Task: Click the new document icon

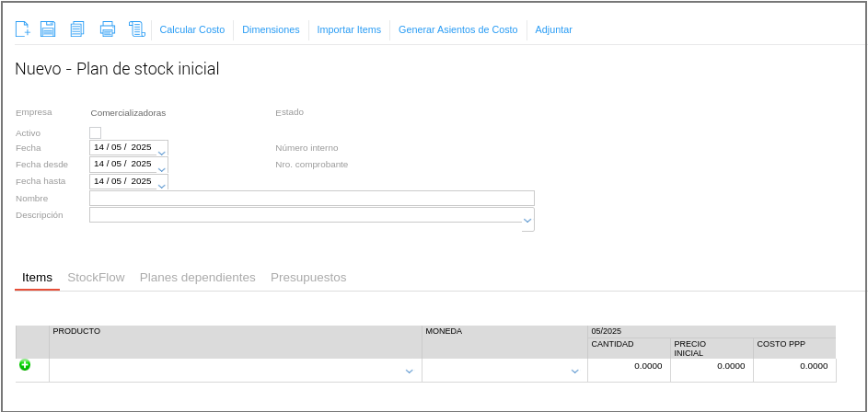Action: [x=23, y=29]
